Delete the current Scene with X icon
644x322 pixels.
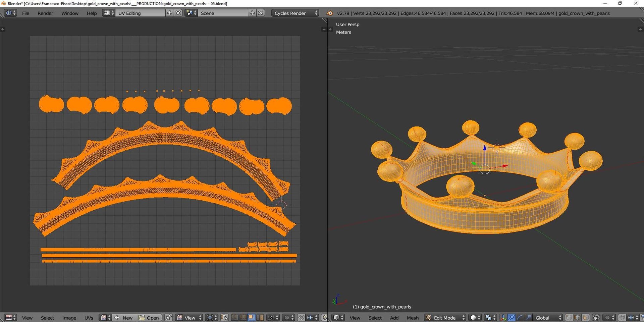[261, 13]
